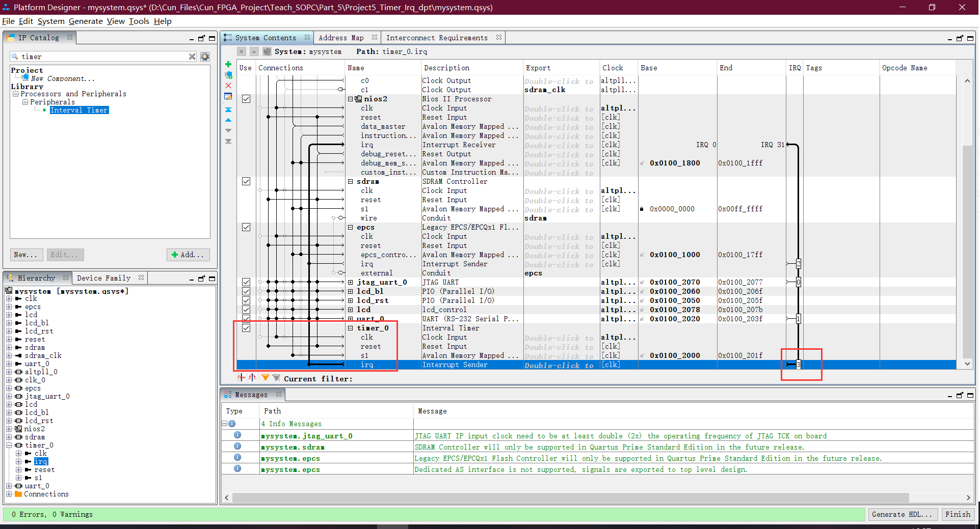The height and width of the screenshot is (529, 980).
Task: Click the red X remove icon
Action: click(228, 86)
